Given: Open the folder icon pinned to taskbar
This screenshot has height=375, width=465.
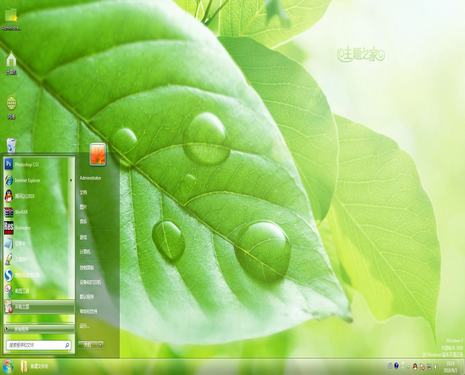Looking at the screenshot, I should pyautogui.click(x=23, y=366).
